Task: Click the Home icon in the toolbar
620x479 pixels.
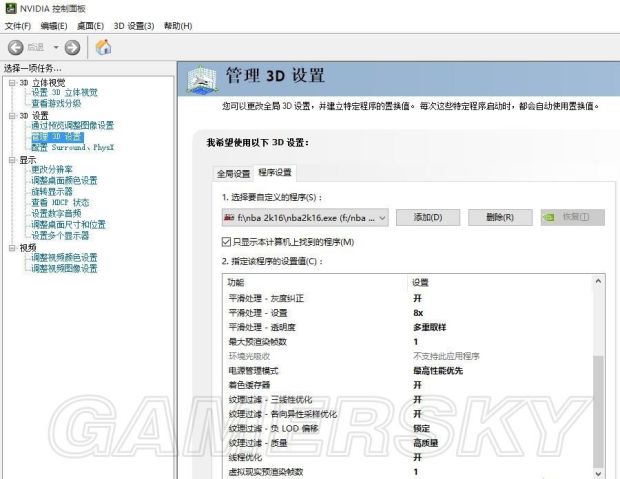Action: [x=103, y=47]
